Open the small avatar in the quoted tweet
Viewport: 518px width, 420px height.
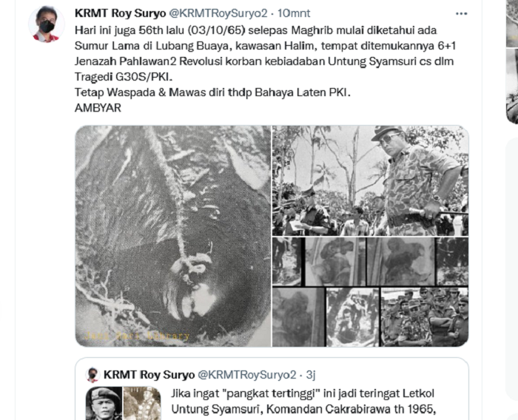(x=92, y=375)
